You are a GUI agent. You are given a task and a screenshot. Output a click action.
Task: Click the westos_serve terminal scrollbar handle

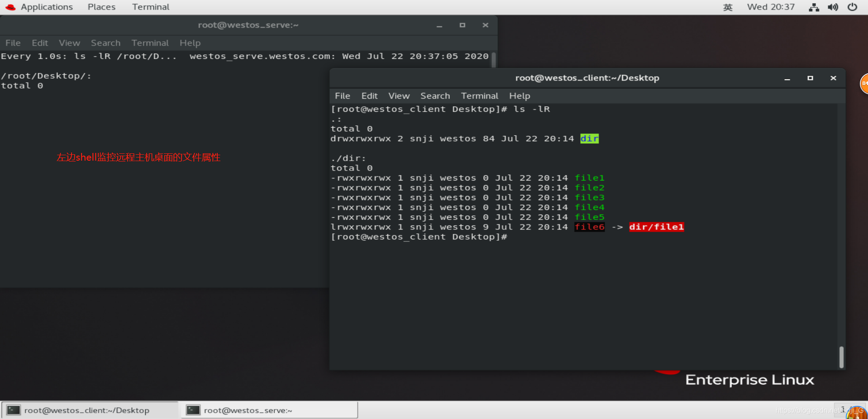pos(494,60)
